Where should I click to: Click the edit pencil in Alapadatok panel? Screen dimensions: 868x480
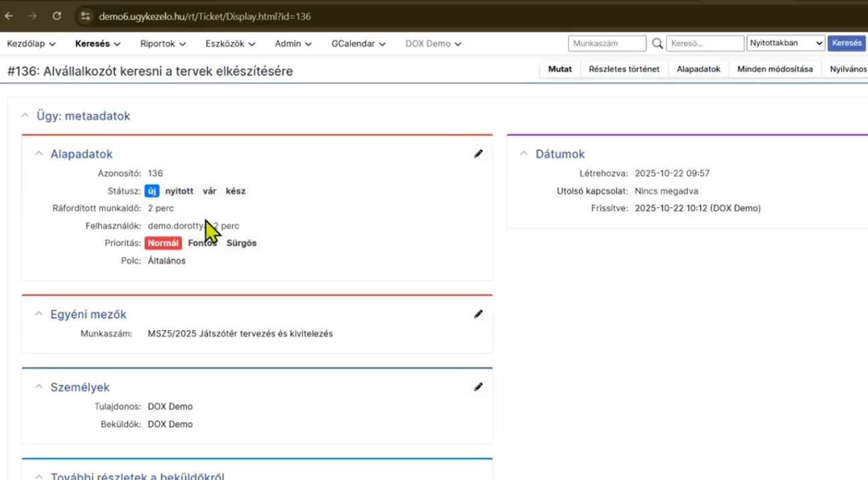[478, 154]
